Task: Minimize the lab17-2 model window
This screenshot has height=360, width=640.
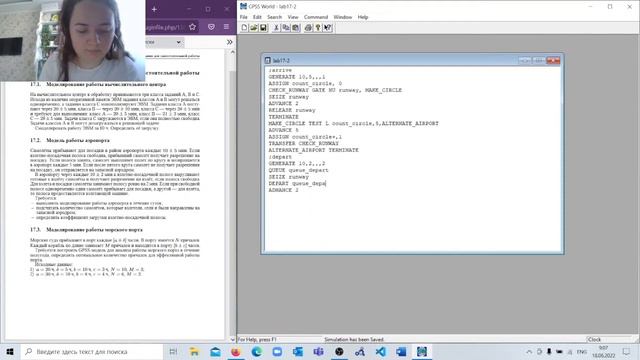Action: point(524,60)
